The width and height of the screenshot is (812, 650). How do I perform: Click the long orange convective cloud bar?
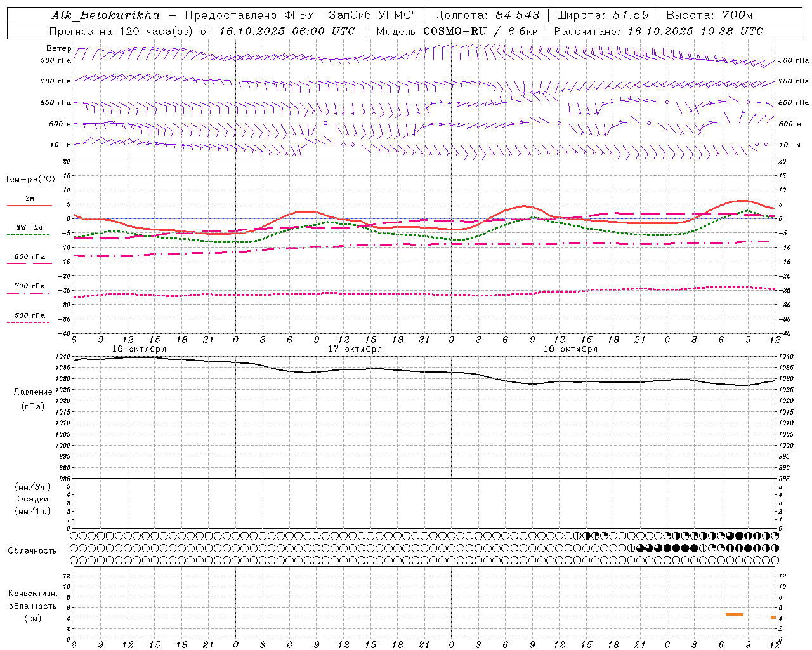coord(735,614)
